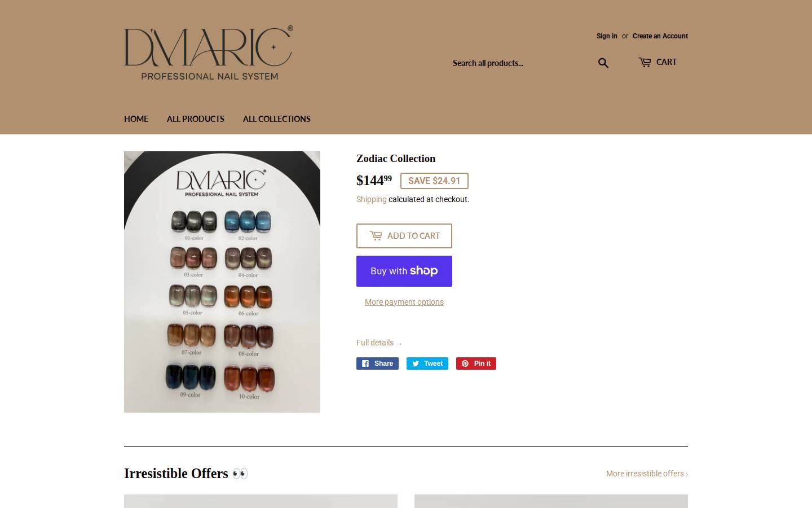812x508 pixels.
Task: Open ALL PRODUCTS menu item
Action: [196, 119]
